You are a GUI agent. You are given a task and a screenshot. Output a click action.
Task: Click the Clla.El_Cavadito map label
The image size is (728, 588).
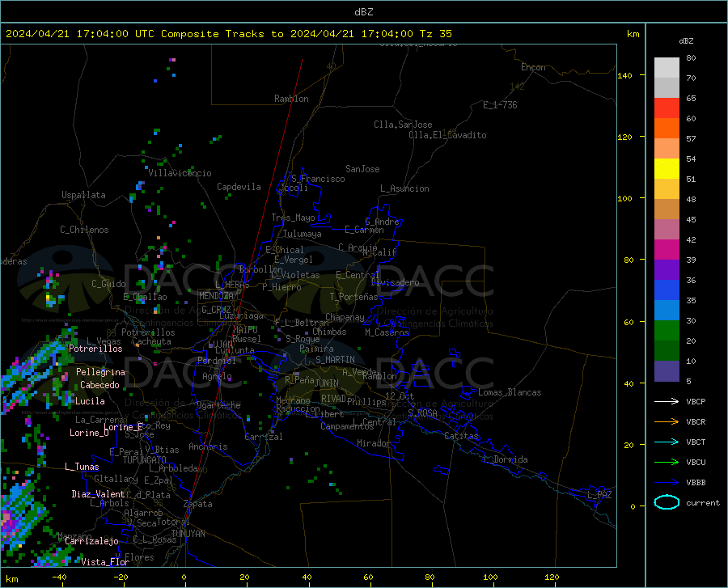click(447, 135)
